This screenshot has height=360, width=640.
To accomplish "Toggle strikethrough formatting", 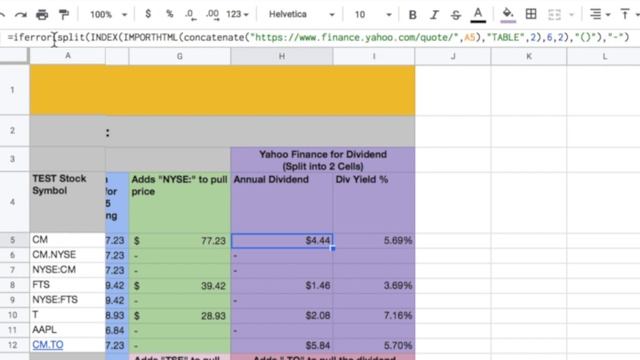I will click(456, 15).
